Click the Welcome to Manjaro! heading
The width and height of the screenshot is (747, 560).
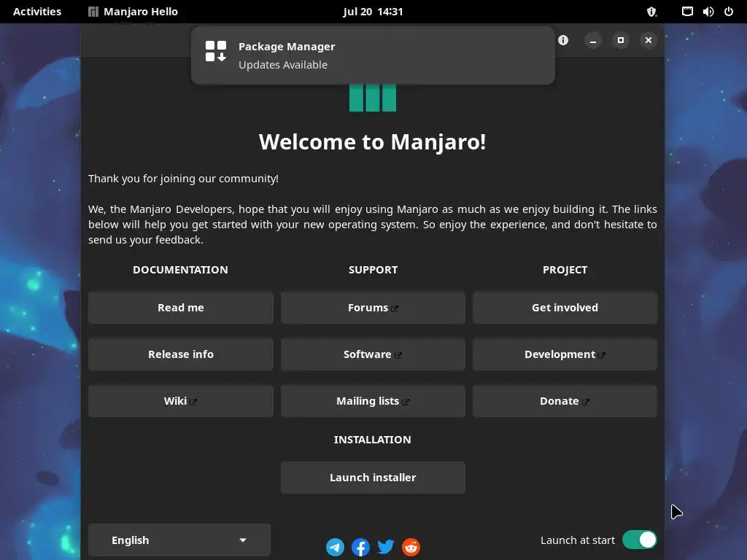[x=373, y=142]
